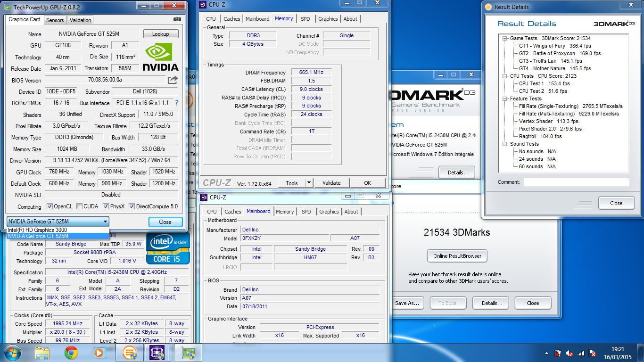The height and width of the screenshot is (362, 644).
Task: Click the Details... button beside To Excel
Action: coord(492,303)
